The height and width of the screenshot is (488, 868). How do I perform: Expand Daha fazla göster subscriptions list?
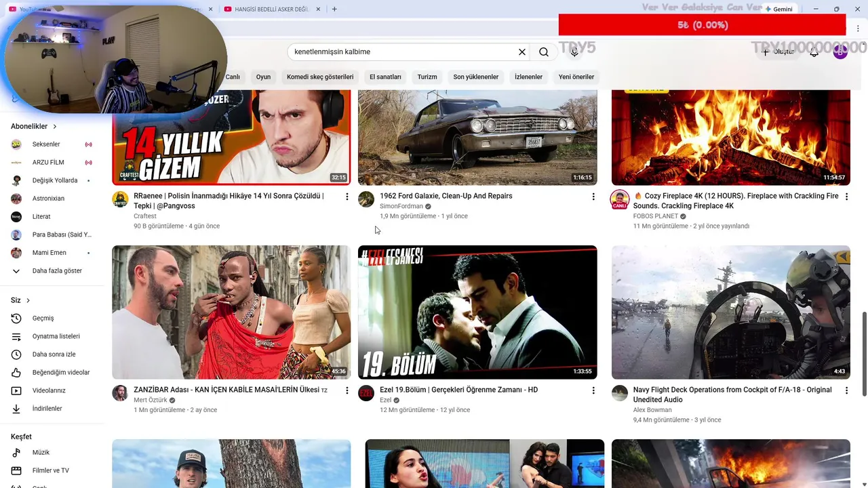[52, 270]
